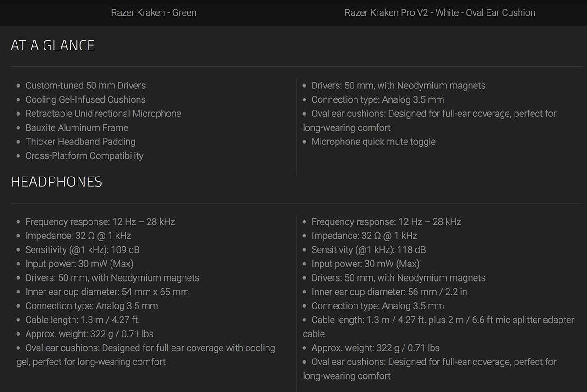Click the Sensitivity 109 dB specification
Image resolution: width=587 pixels, height=392 pixels.
pyautogui.click(x=83, y=250)
